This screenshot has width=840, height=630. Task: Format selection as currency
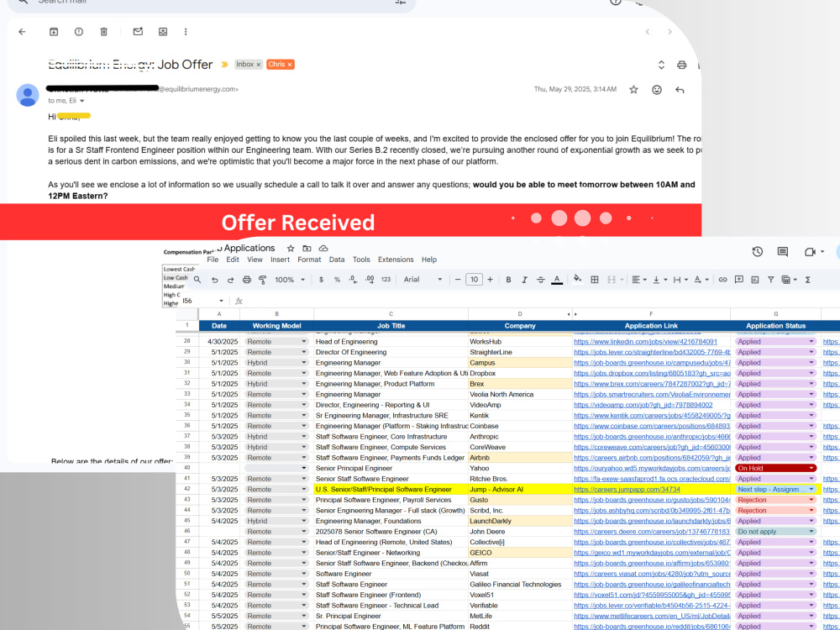tap(321, 280)
